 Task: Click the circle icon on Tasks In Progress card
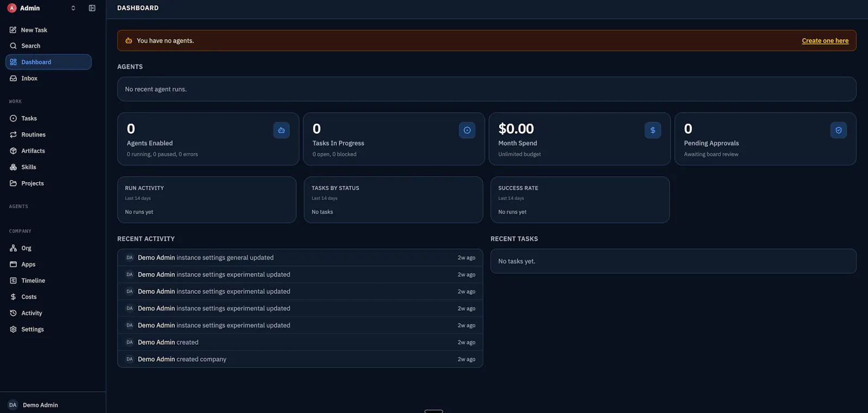click(x=467, y=130)
